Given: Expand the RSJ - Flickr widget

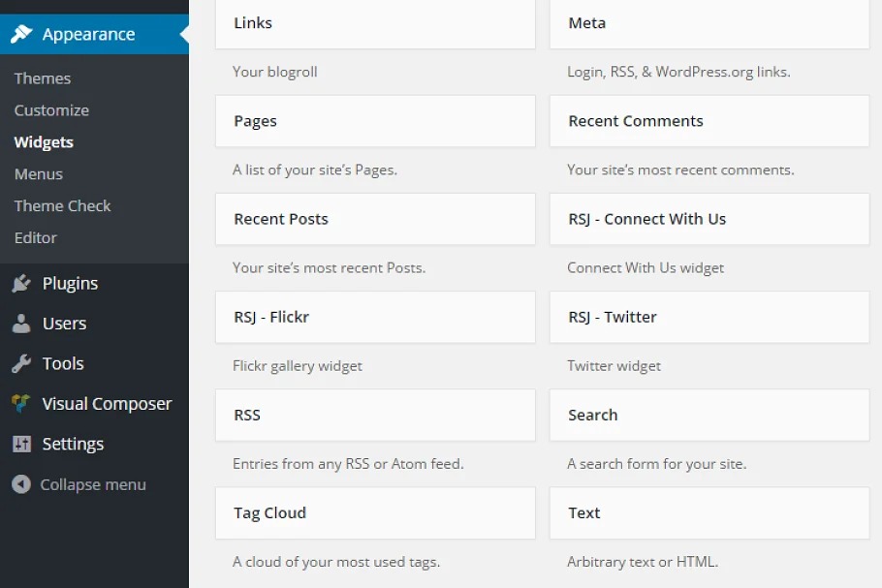Looking at the screenshot, I should pos(374,317).
